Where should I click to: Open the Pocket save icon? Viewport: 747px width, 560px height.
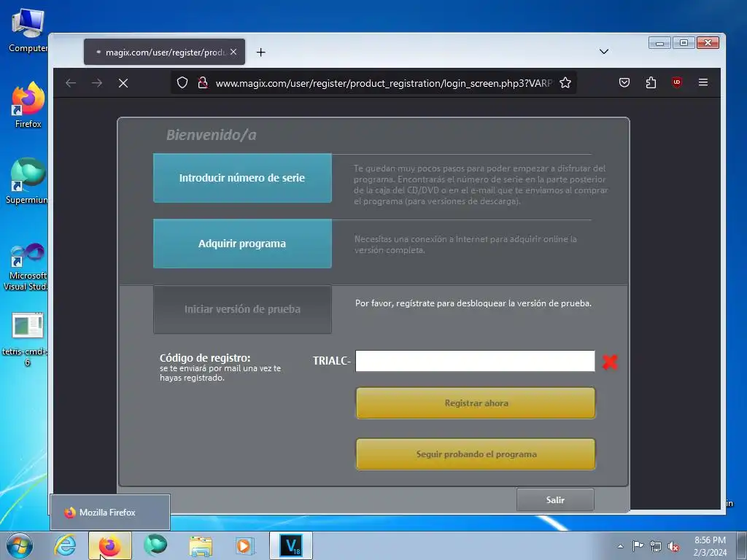click(624, 83)
